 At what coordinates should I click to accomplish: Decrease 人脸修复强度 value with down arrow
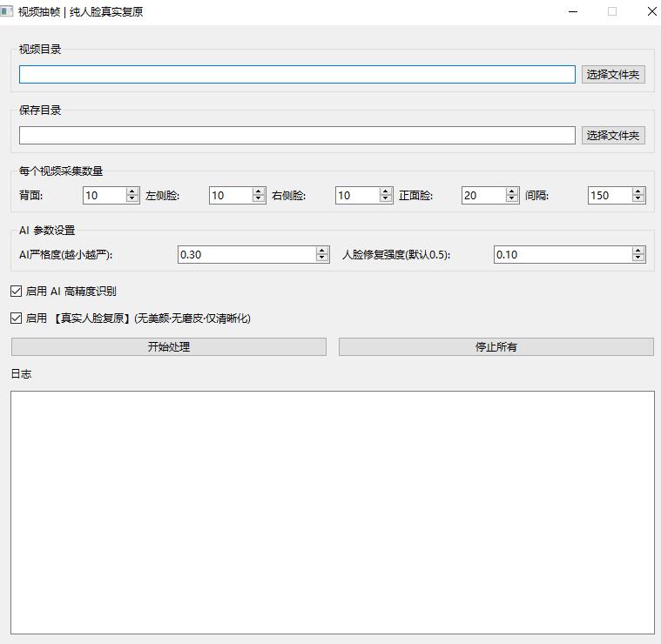click(638, 258)
